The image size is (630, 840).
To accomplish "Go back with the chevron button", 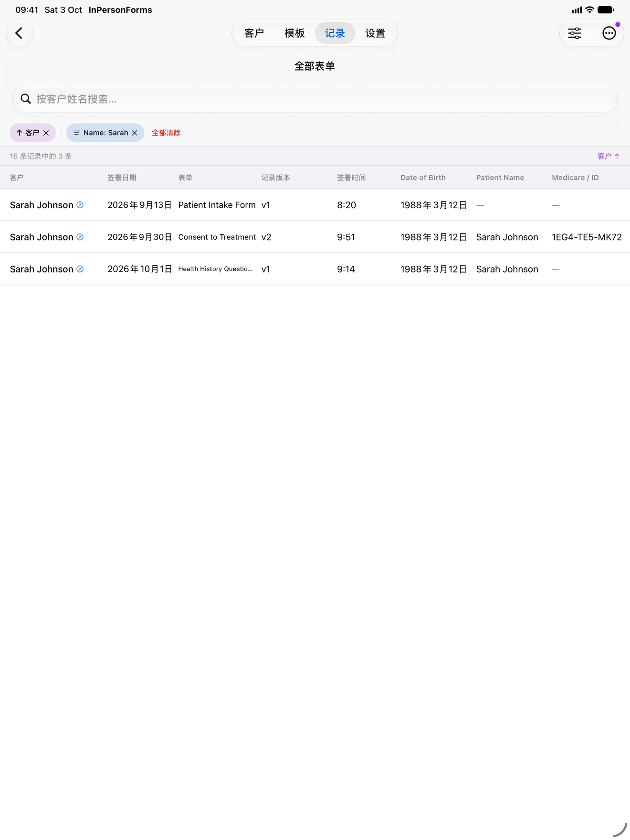I will click(19, 33).
